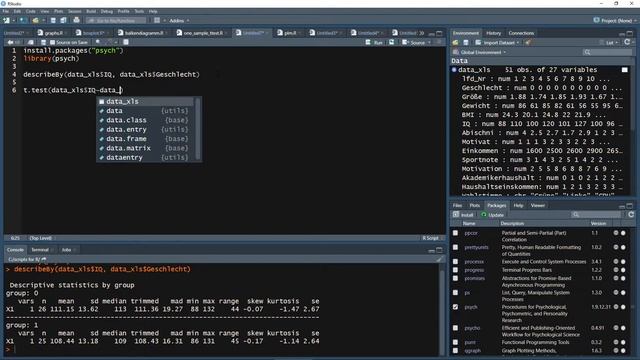Uncheck the psych package checkbox
Viewport: 640px width, 360px height.
[x=456, y=307]
